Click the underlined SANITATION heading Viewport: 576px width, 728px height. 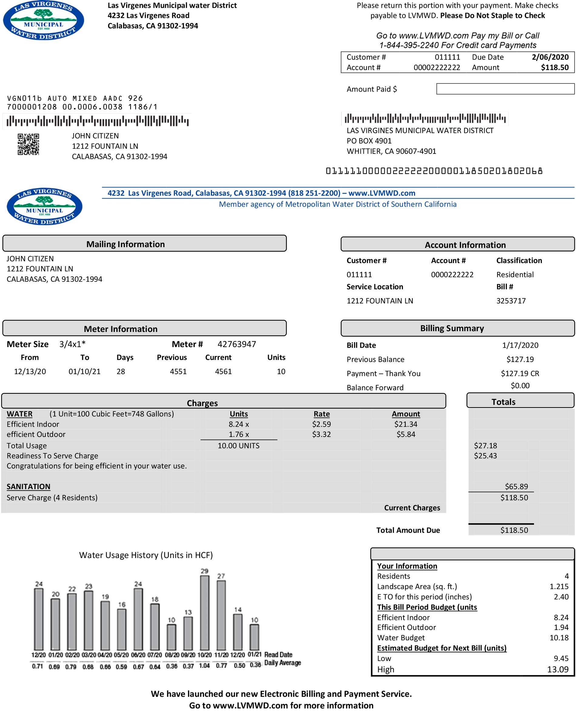tap(28, 486)
